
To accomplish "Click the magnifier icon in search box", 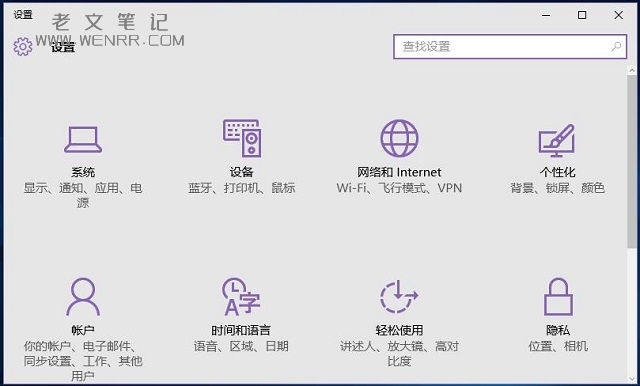I will click(x=616, y=47).
